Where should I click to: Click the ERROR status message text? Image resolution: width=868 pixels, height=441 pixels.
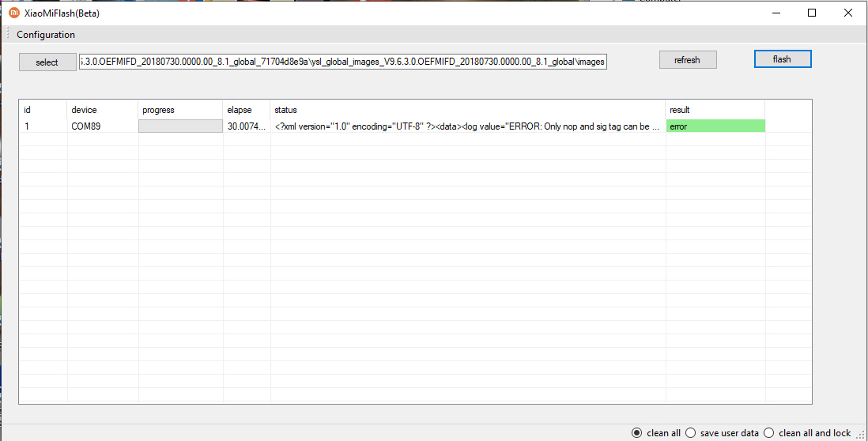tap(467, 126)
